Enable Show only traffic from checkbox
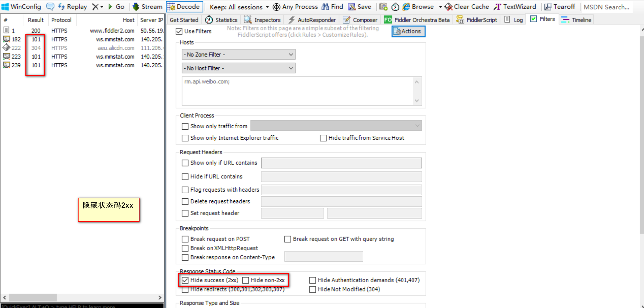 coord(185,126)
